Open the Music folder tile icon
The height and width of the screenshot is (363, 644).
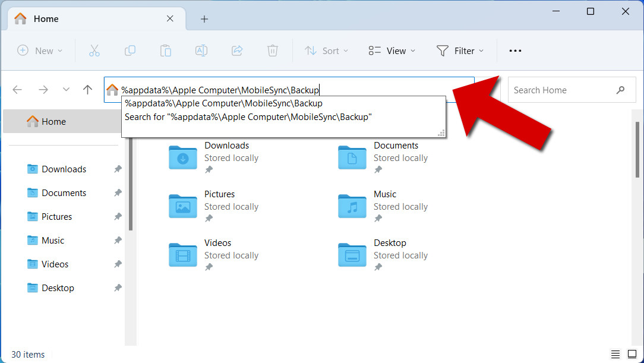(352, 206)
